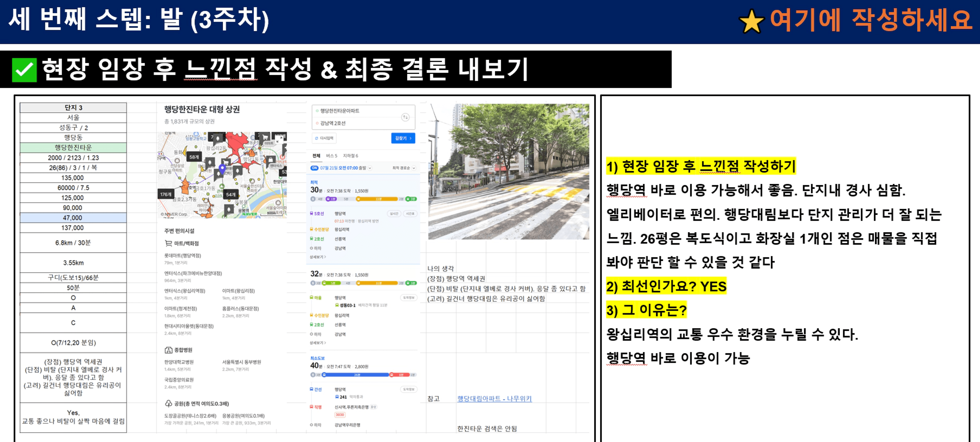980x442 pixels.
Task: Click the 간선 bus icon in 40분 route
Action: click(x=312, y=389)
